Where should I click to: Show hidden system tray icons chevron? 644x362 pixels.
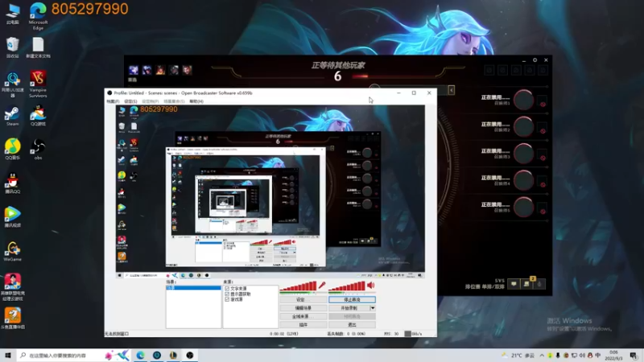(x=542, y=355)
